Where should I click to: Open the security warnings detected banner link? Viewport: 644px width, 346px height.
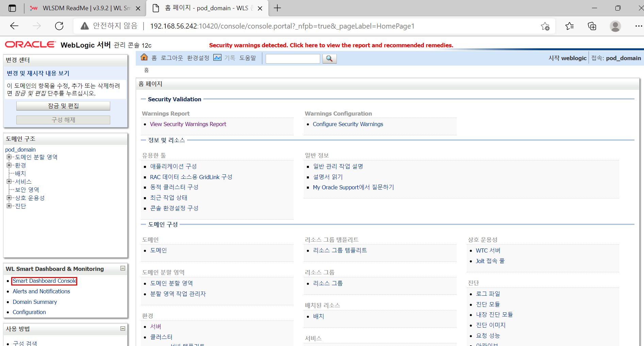point(331,45)
